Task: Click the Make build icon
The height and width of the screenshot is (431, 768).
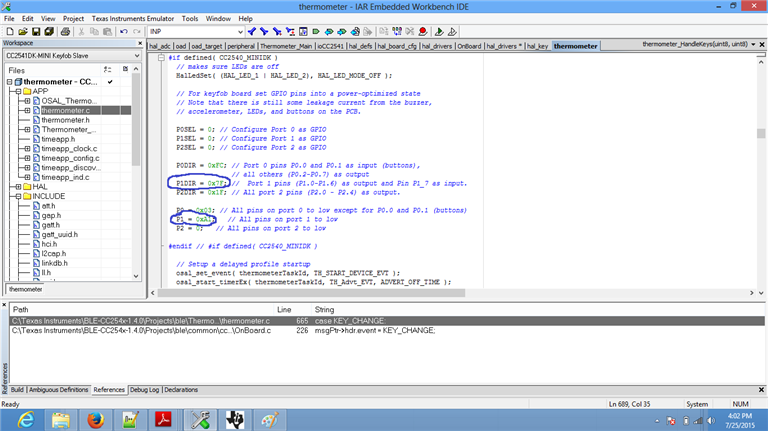Action: coord(397,31)
